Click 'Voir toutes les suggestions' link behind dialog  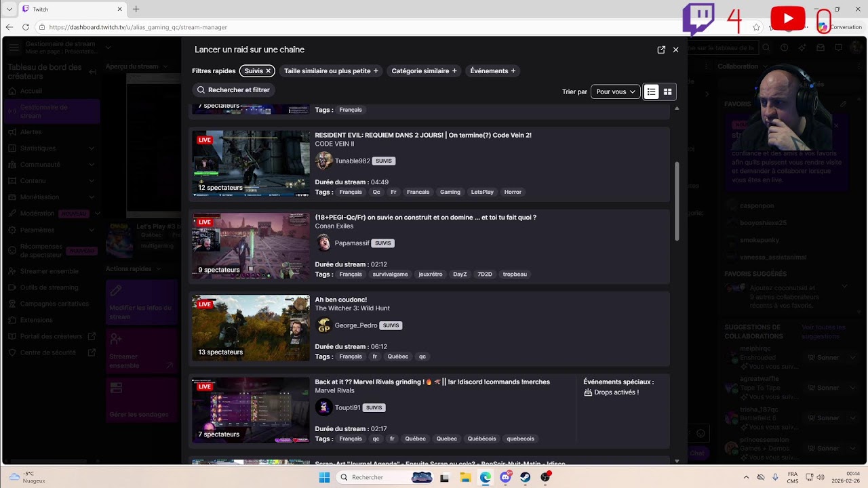click(x=823, y=331)
